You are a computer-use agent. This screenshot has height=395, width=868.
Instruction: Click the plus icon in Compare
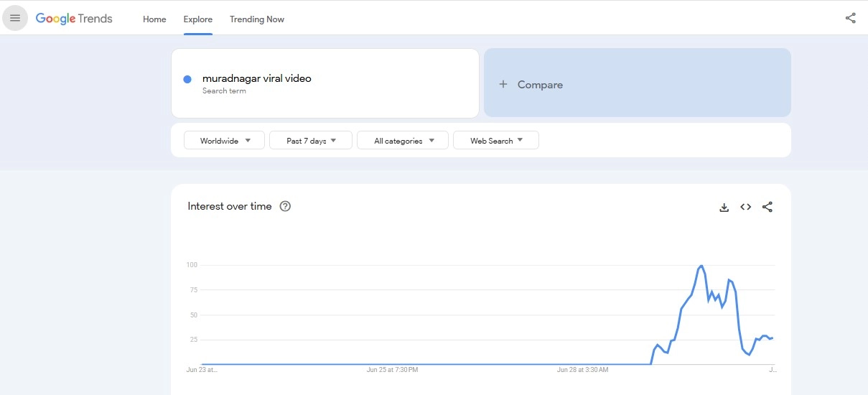tap(503, 84)
